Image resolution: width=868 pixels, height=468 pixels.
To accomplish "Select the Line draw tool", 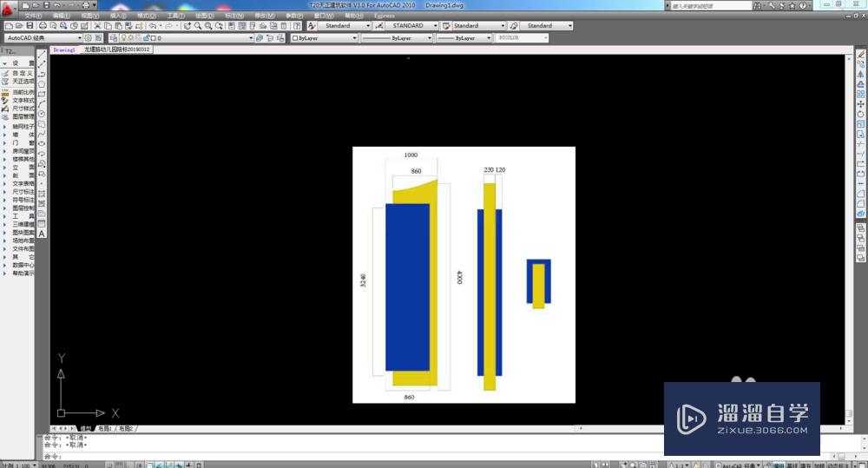I will 42,55.
